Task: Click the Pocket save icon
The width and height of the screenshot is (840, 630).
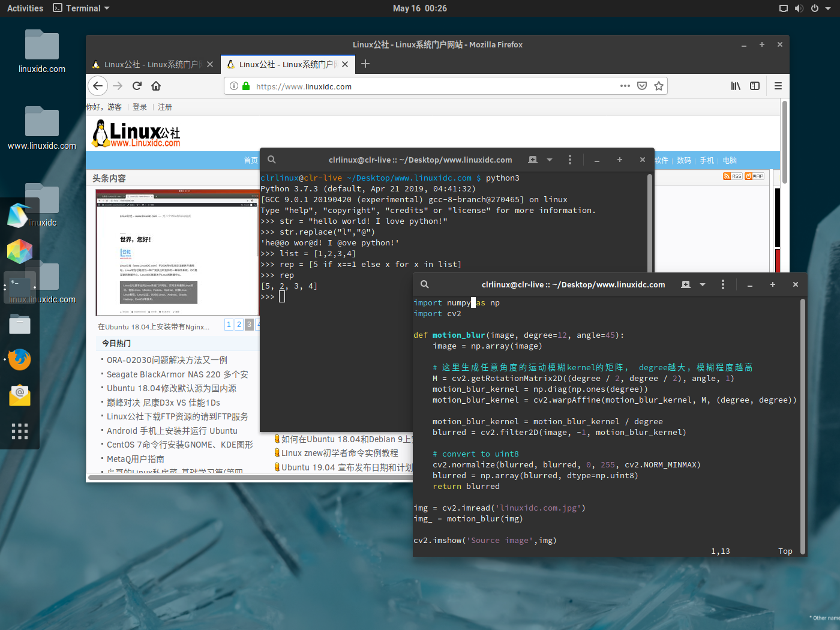Action: [x=642, y=86]
